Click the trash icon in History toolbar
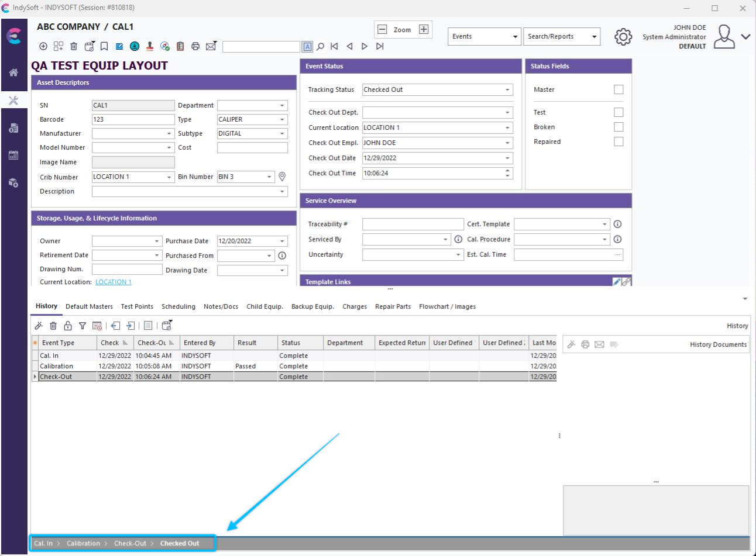756x556 pixels. [53, 326]
